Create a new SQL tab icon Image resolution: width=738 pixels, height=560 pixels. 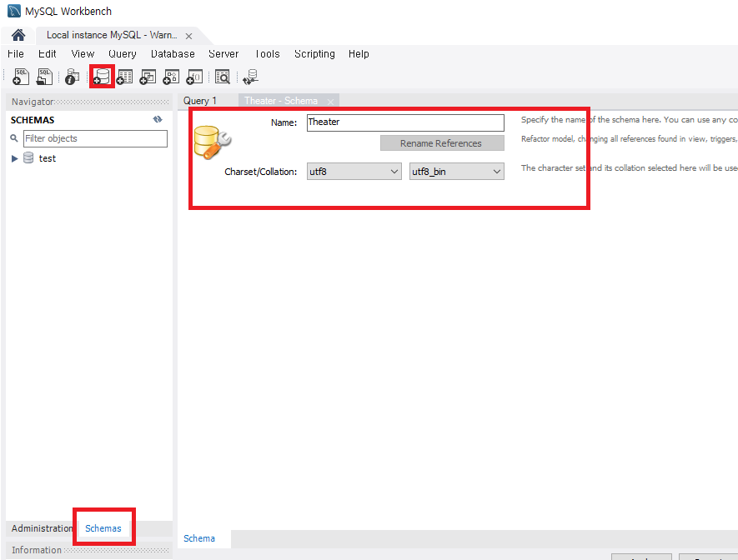(21, 77)
